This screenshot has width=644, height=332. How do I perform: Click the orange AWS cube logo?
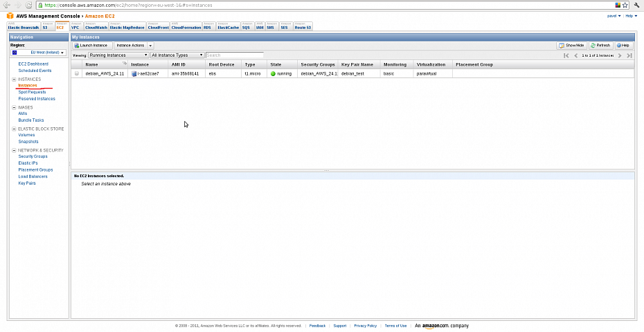10,16
